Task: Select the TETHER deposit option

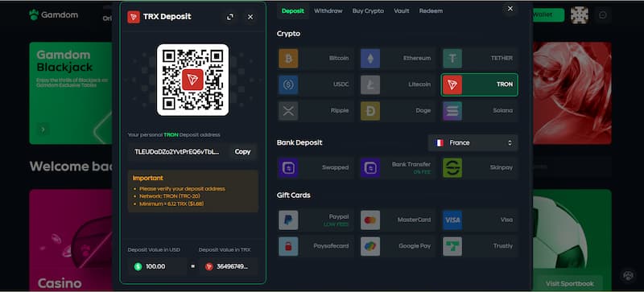Action: pyautogui.click(x=480, y=58)
